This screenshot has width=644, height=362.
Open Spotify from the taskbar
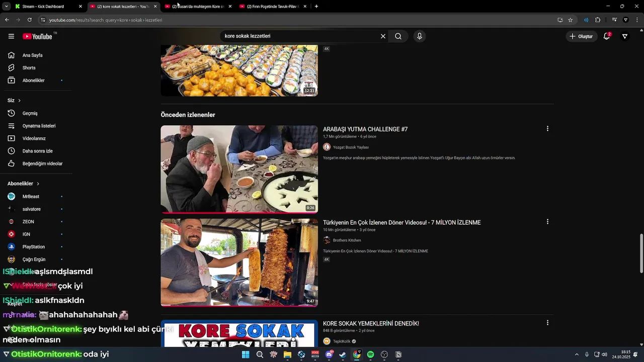[370, 354]
